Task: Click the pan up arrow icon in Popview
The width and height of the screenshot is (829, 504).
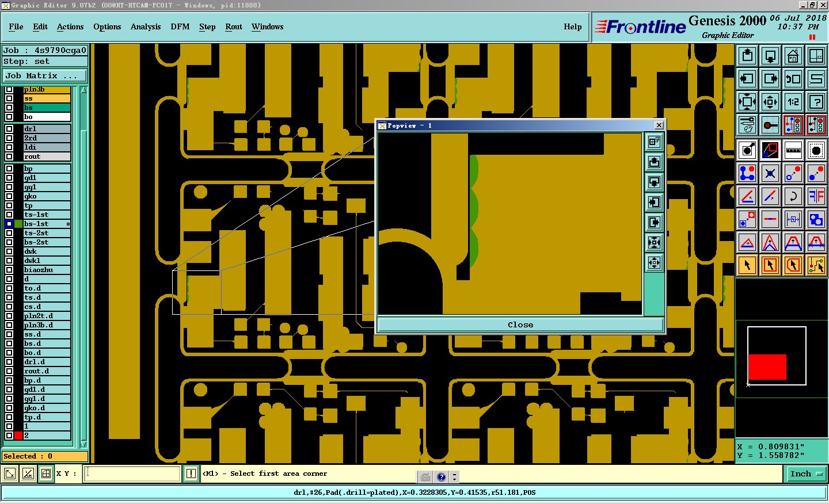Action: 654,162
